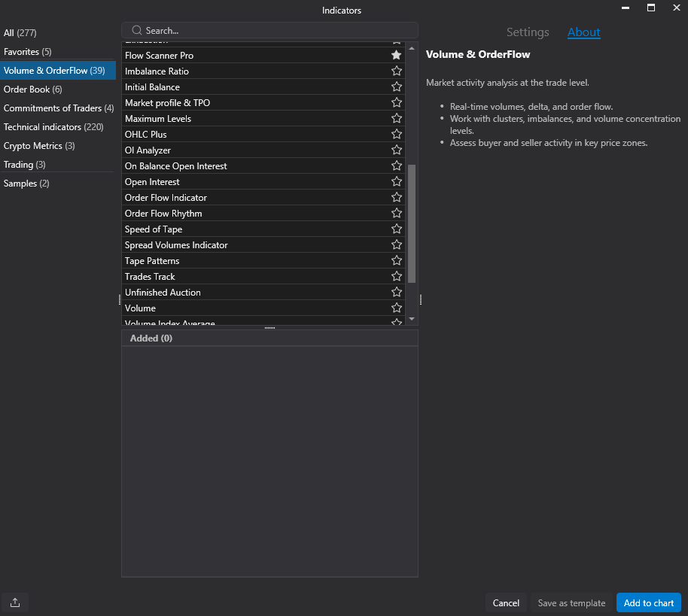Click Save as template button
Image resolution: width=688 pixels, height=616 pixels.
pyautogui.click(x=571, y=603)
